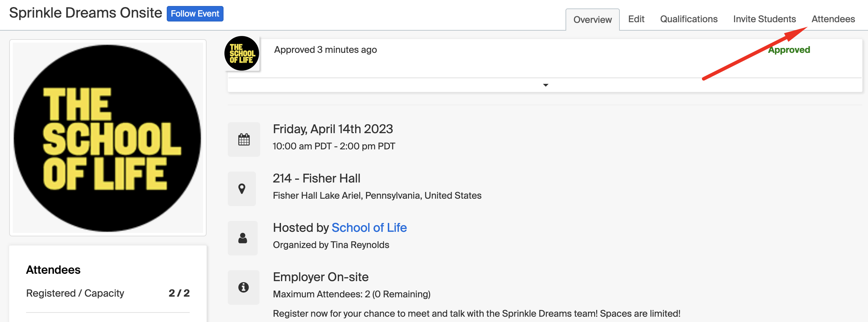Switch to the Edit tab

coord(636,19)
